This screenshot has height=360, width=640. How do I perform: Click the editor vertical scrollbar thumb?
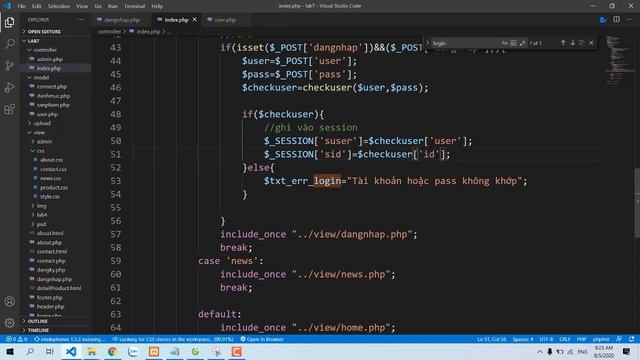pyautogui.click(x=637, y=202)
